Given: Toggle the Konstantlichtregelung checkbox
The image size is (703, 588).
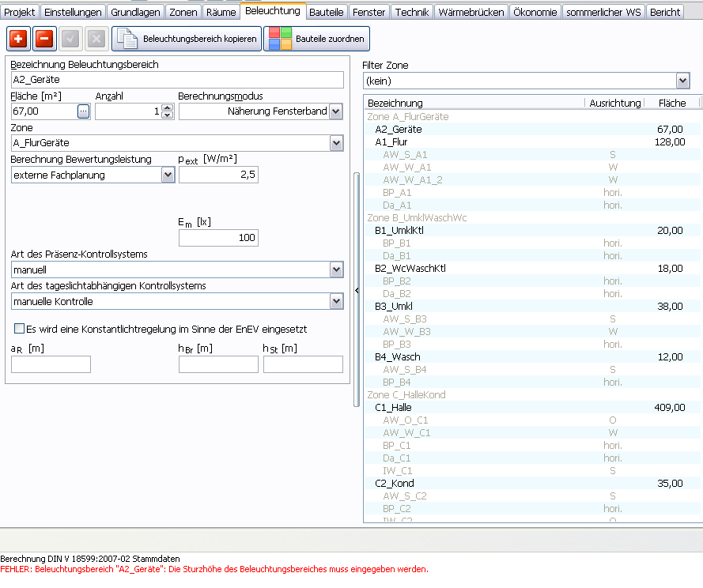Looking at the screenshot, I should click(x=19, y=329).
